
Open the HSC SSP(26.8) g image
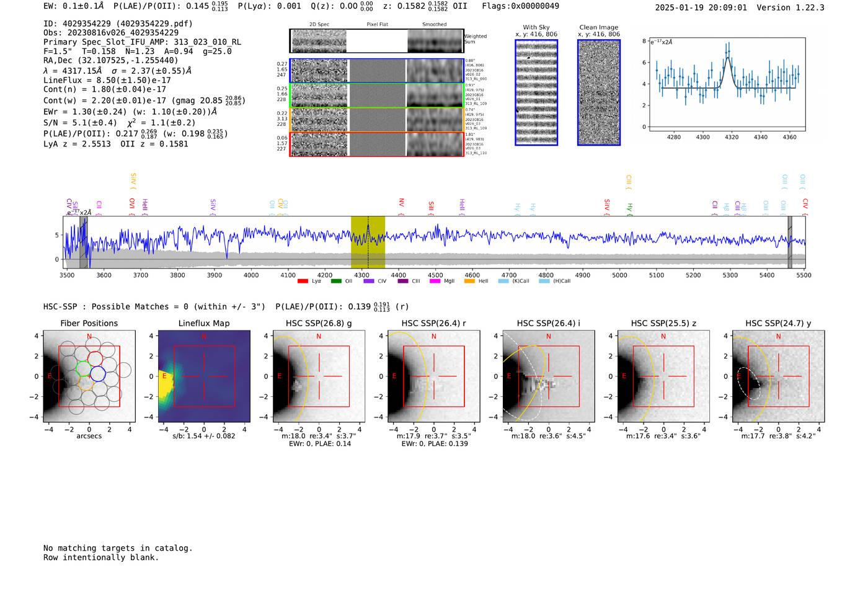(x=319, y=376)
